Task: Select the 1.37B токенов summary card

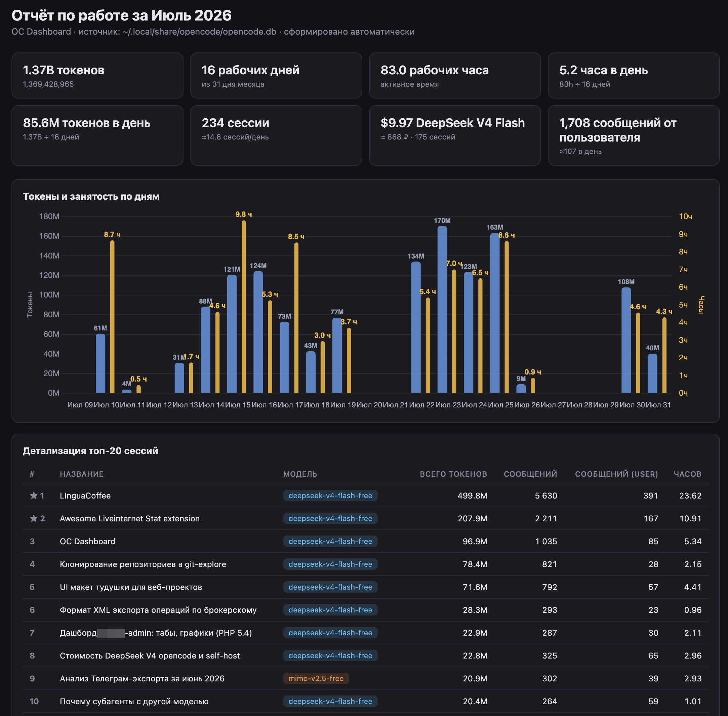Action: (97, 76)
